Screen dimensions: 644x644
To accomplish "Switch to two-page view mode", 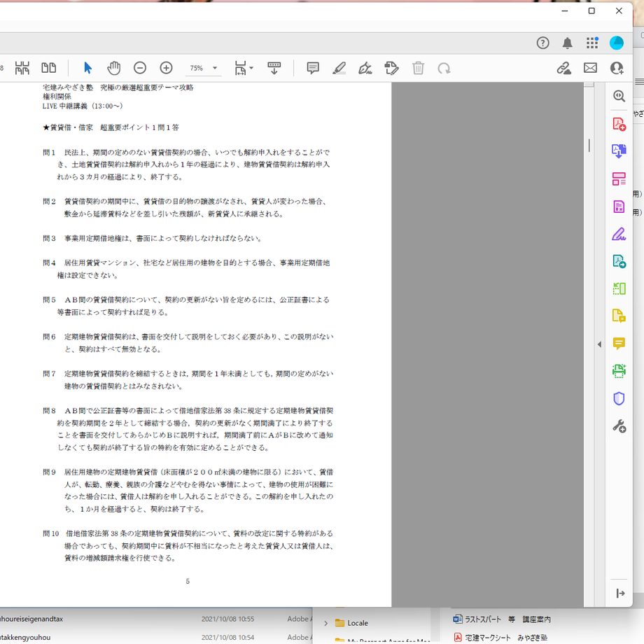I will [49, 68].
